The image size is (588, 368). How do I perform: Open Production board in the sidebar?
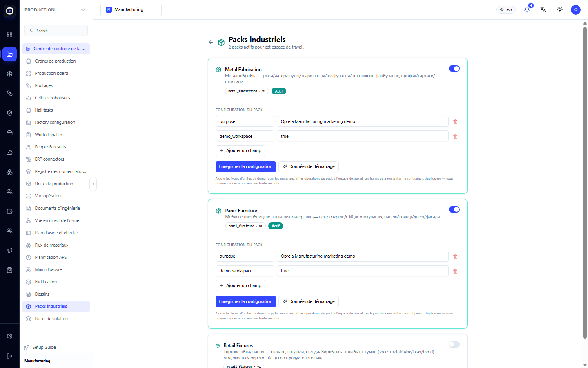(56, 73)
